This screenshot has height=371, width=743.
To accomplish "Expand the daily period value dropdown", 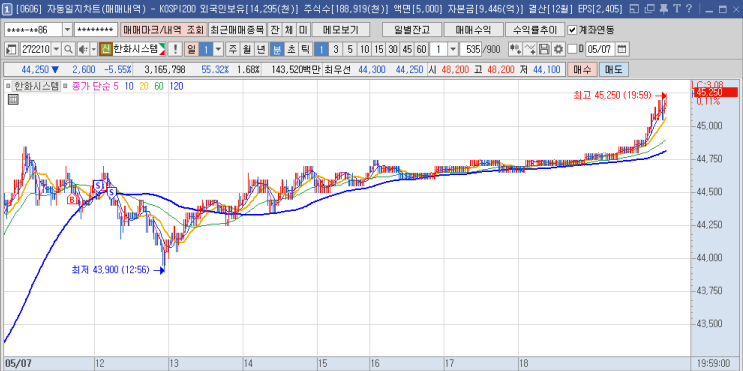I will tap(218, 49).
